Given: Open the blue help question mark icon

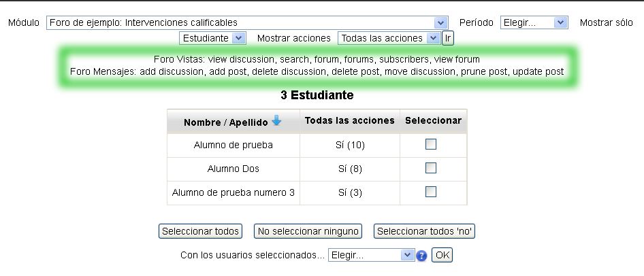Looking at the screenshot, I should click(x=422, y=256).
